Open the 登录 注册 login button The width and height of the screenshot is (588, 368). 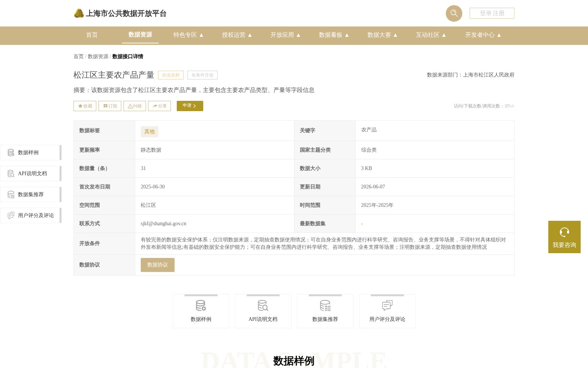point(492,13)
